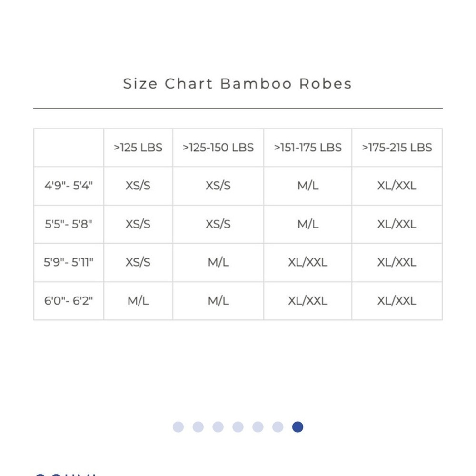This screenshot has width=476, height=476.
Task: Go to the sixth carousel dot
Action: [278, 427]
